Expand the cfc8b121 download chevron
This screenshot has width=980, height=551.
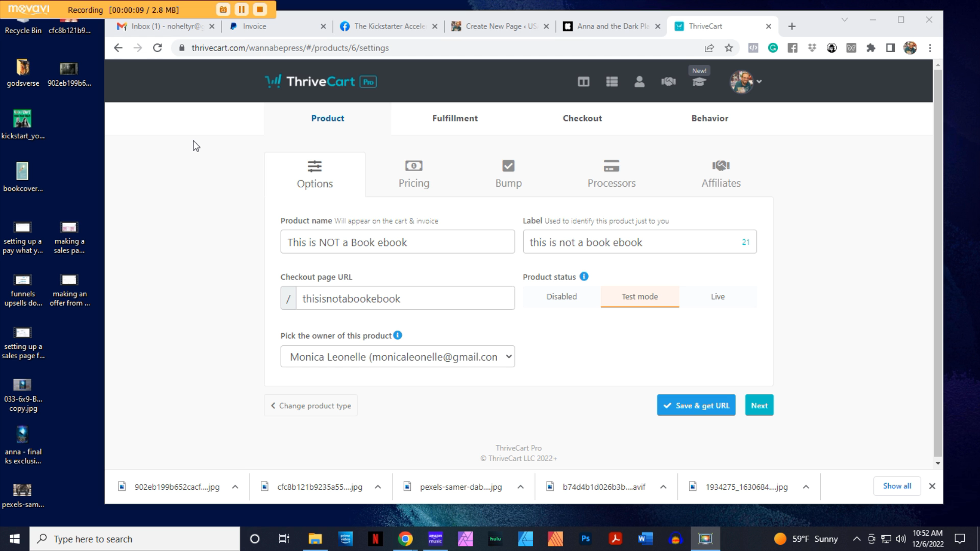coord(379,487)
